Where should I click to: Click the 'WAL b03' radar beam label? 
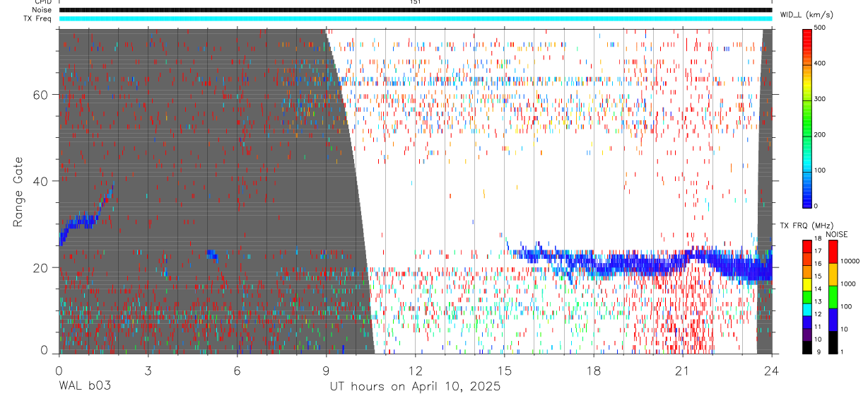(84, 387)
